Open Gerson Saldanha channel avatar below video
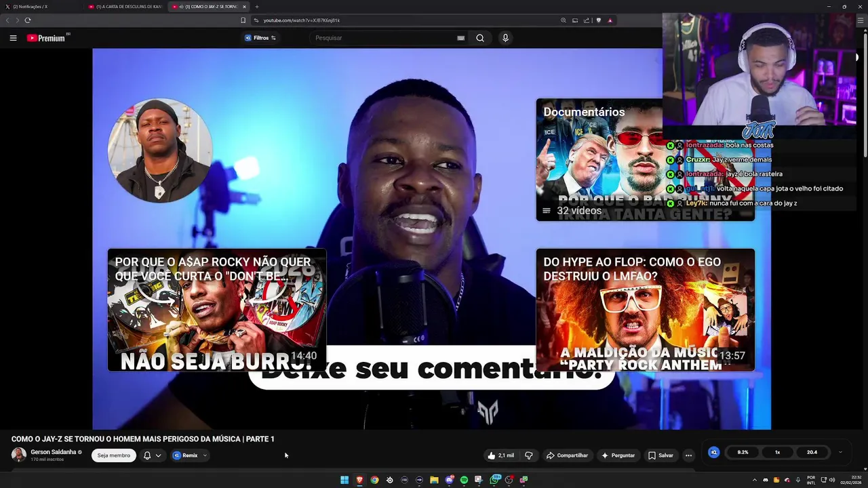 pyautogui.click(x=19, y=455)
